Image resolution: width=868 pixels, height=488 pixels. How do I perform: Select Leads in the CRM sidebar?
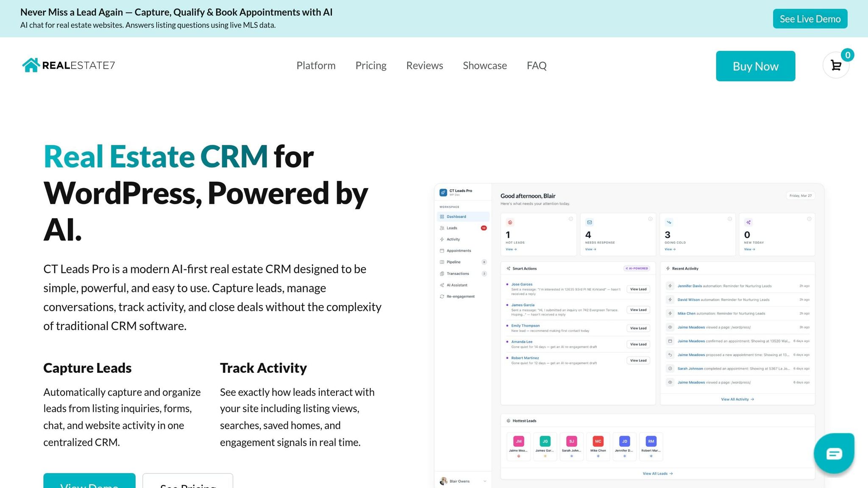pyautogui.click(x=463, y=228)
